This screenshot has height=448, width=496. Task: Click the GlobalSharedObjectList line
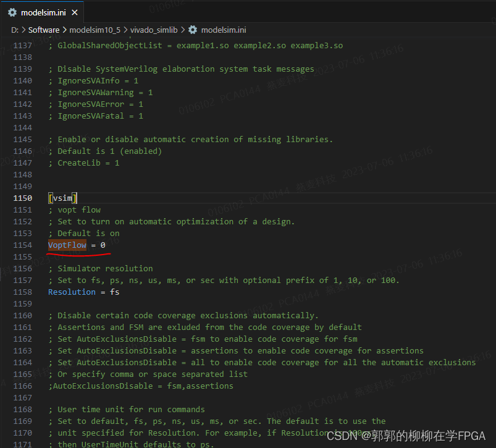[x=154, y=45]
